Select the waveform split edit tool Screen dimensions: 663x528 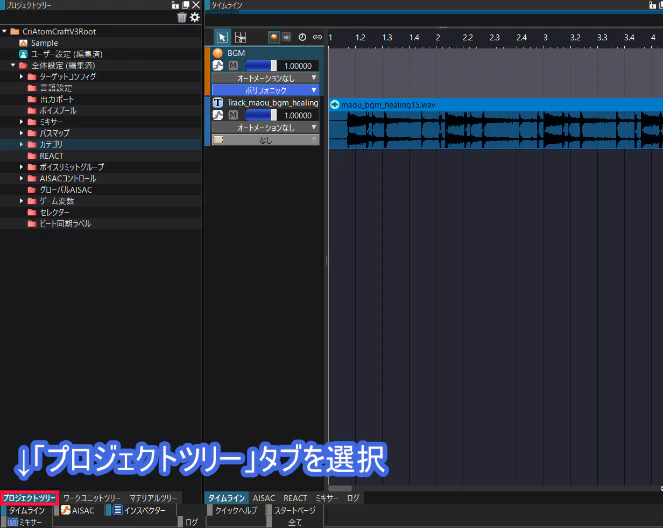click(x=240, y=37)
